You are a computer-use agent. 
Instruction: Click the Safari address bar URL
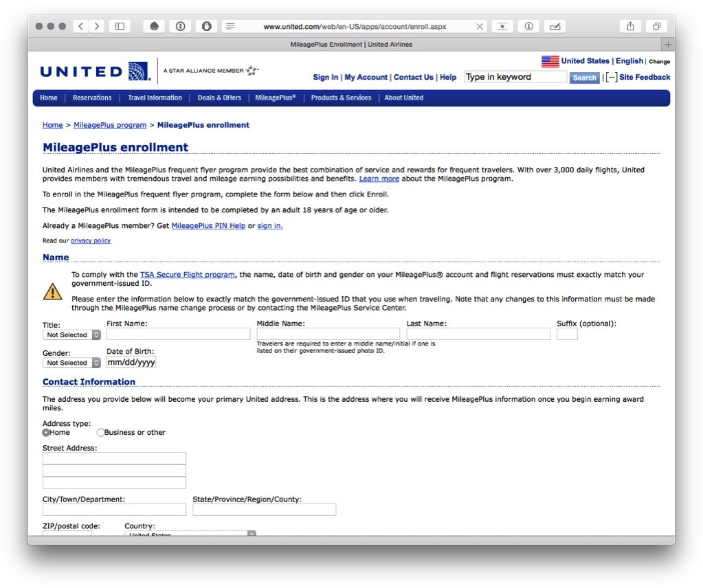coord(355,26)
